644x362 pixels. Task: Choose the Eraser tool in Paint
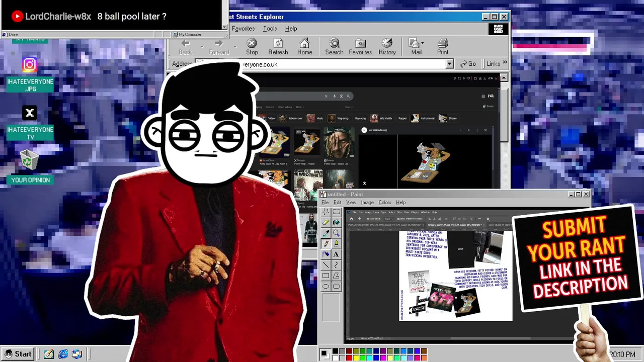tap(326, 222)
